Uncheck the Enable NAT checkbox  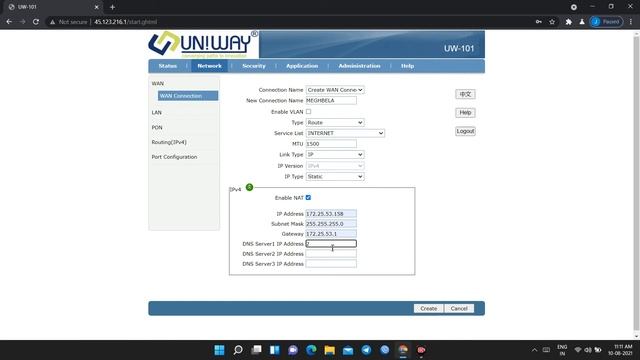tap(309, 198)
